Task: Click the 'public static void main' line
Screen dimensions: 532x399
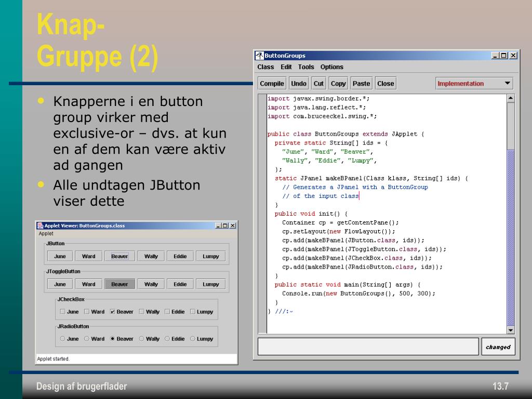Action: tap(348, 285)
